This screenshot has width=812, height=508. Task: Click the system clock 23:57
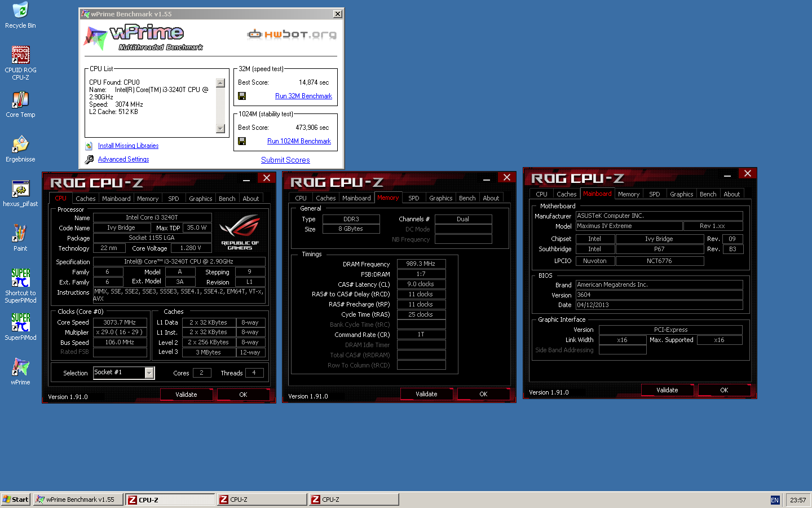tap(798, 500)
